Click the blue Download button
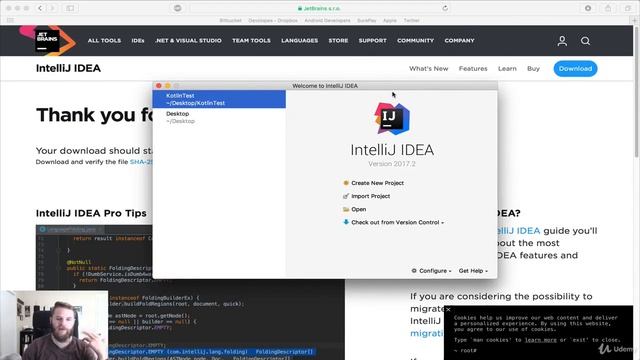 (x=576, y=69)
